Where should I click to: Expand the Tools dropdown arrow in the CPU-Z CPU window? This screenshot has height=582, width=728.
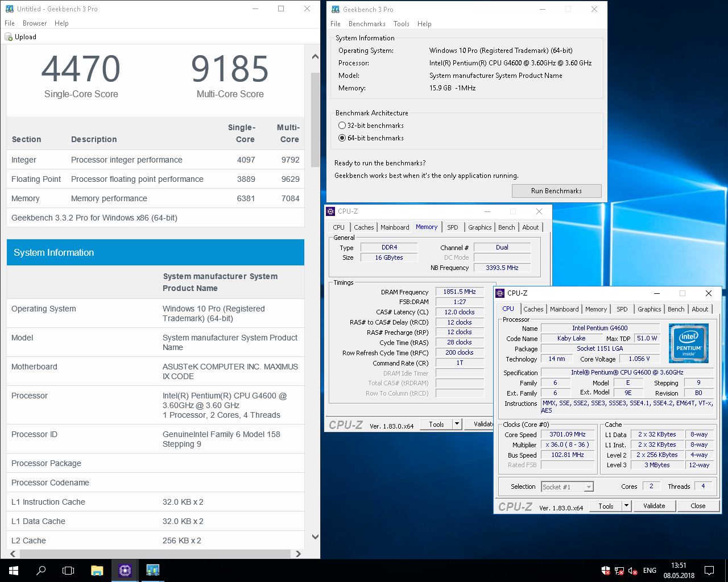(x=627, y=506)
